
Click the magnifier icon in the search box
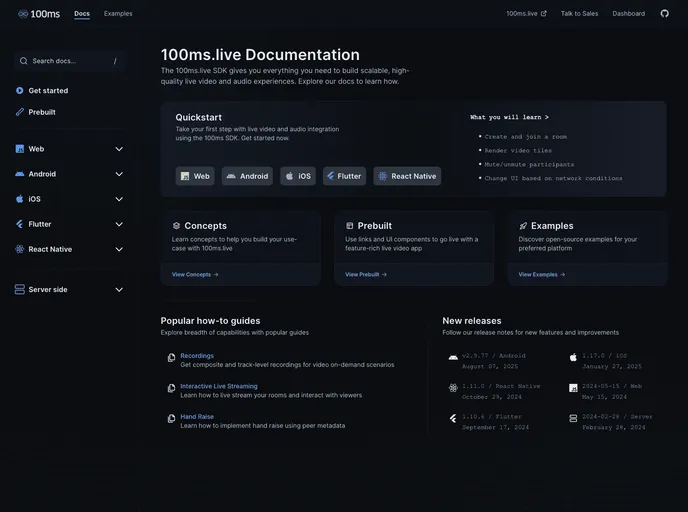point(24,61)
